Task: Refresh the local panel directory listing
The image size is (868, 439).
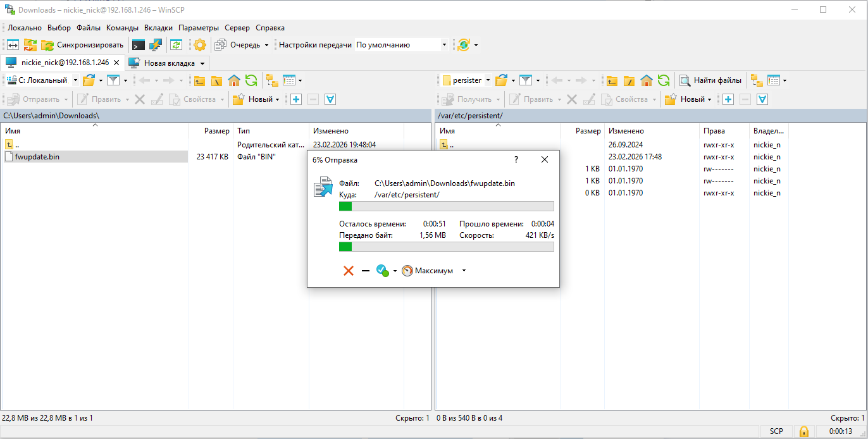Action: [x=251, y=80]
